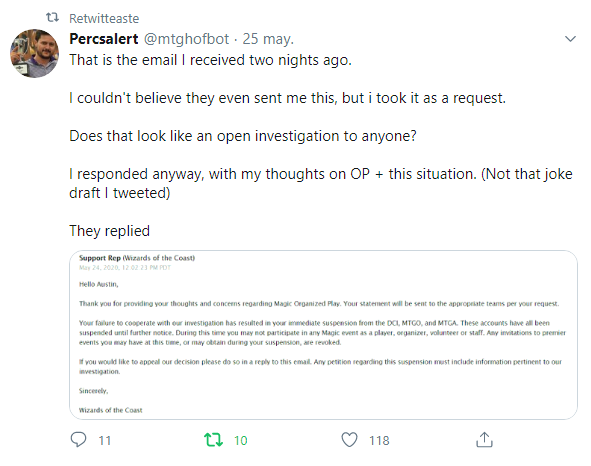Open the share tweet icon
591x466 pixels.
[484, 440]
